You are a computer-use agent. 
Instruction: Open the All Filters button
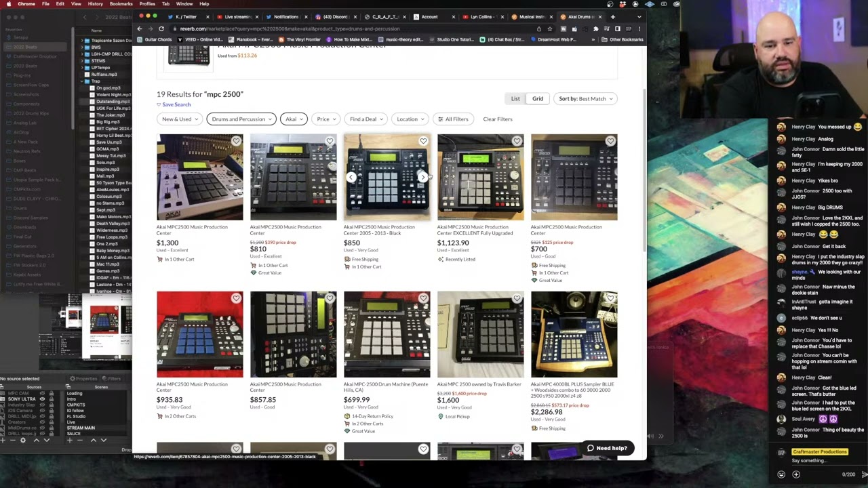pyautogui.click(x=453, y=119)
